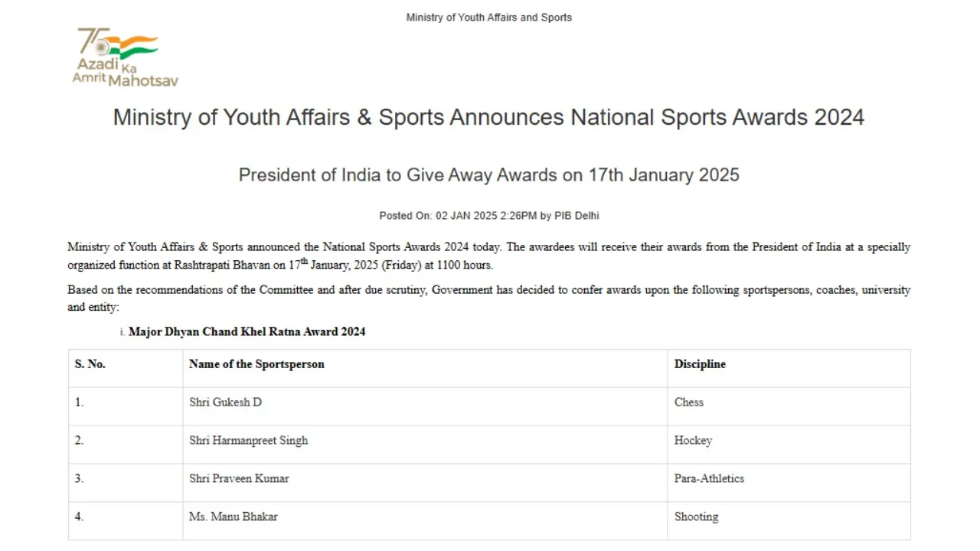This screenshot has height=551, width=980.
Task: Click the paragraph starting "Based on the recommendations"
Action: (488, 298)
